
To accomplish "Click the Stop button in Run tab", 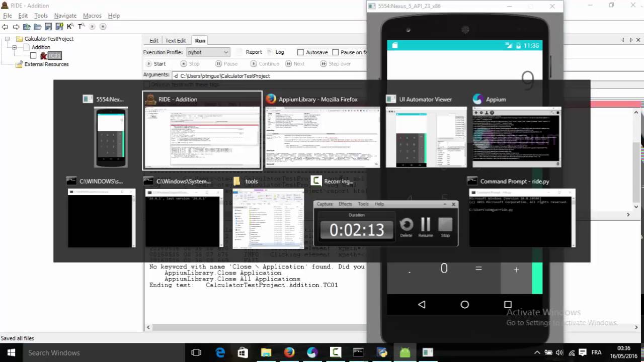I will 190,64.
